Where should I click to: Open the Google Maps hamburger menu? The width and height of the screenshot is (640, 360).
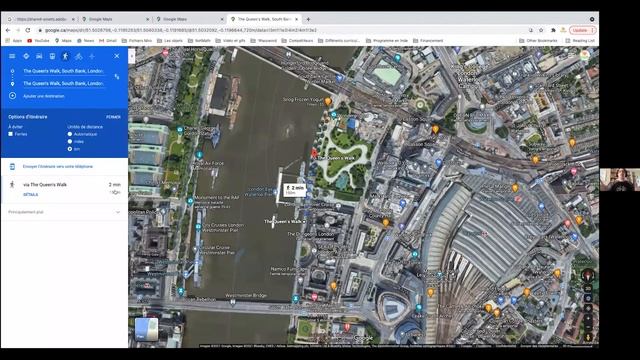(12, 56)
